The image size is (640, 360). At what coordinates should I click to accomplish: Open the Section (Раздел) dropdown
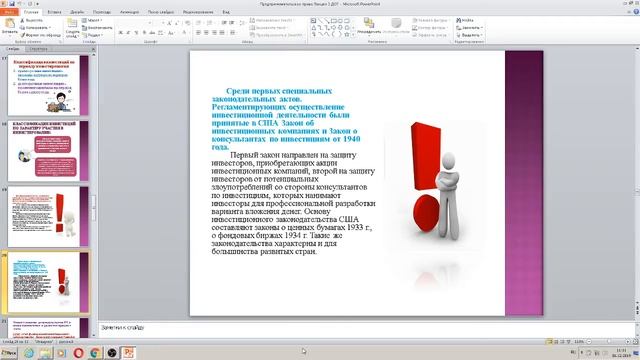pyautogui.click(x=93, y=35)
